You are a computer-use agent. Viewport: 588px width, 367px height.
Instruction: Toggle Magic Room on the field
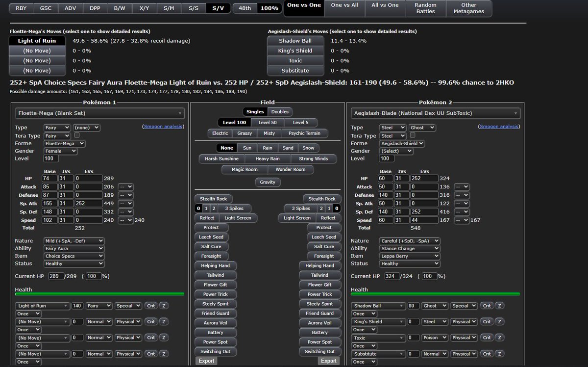tap(244, 170)
